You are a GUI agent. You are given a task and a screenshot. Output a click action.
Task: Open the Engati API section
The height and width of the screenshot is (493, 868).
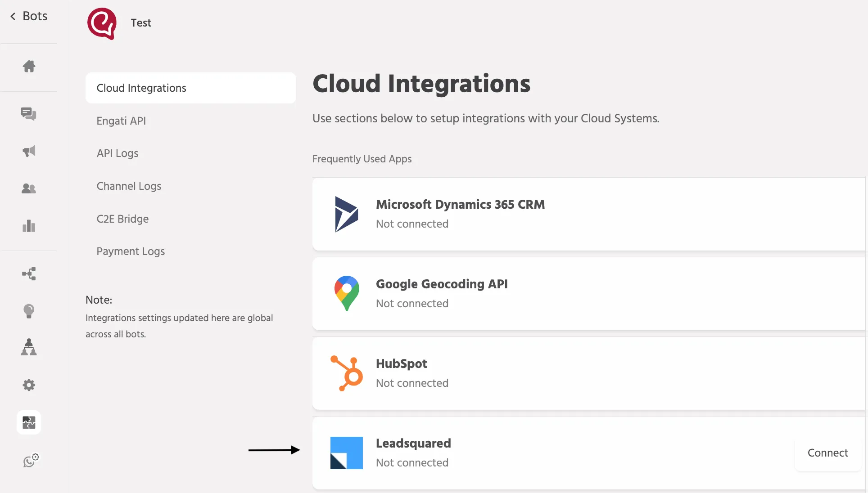[121, 121]
